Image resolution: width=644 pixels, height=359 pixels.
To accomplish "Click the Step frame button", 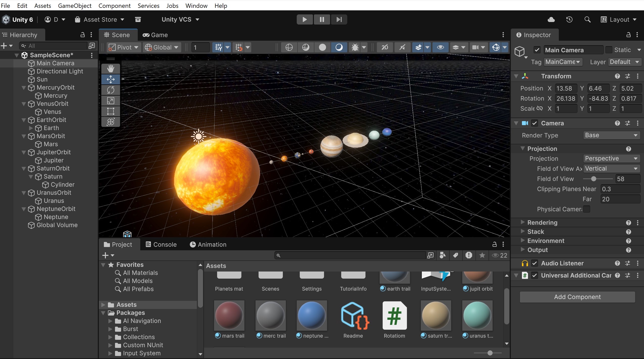I will (x=339, y=19).
